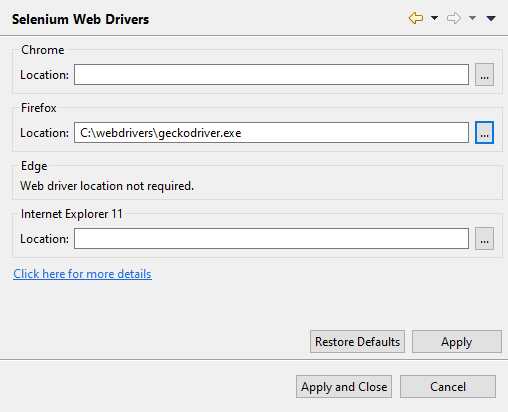
Task: Browse for the Firefox geckodriver location
Action: tap(484, 133)
